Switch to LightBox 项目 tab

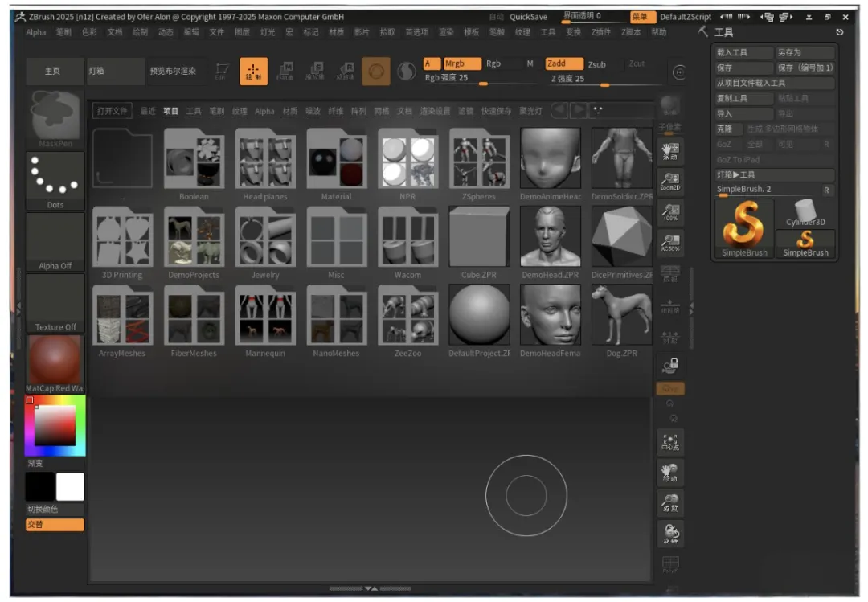tap(170, 111)
